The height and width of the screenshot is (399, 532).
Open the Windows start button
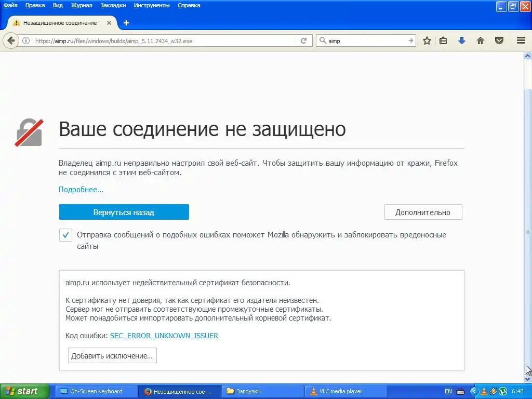click(24, 391)
